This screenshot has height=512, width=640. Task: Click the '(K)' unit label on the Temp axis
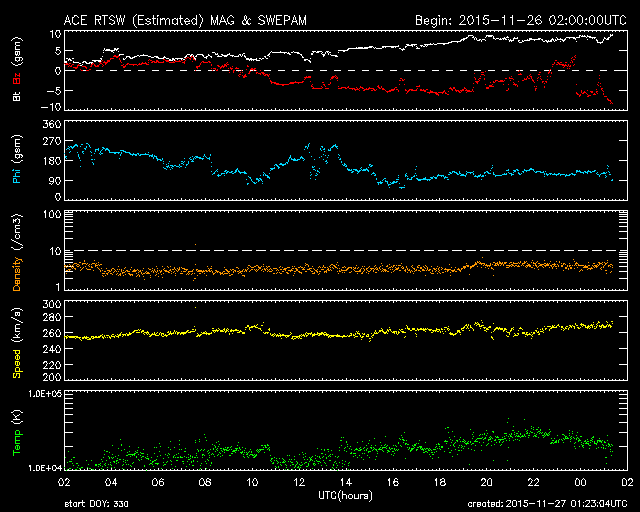tap(17, 417)
